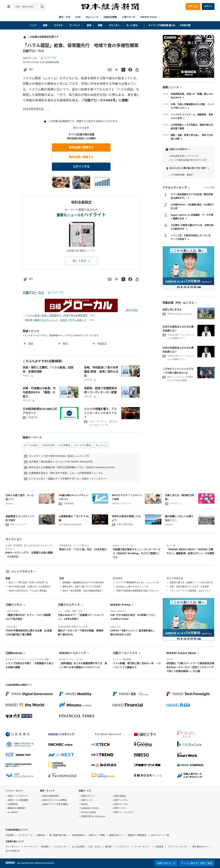
Task: Click the header ログイン button
Action: pyautogui.click(x=208, y=6)
